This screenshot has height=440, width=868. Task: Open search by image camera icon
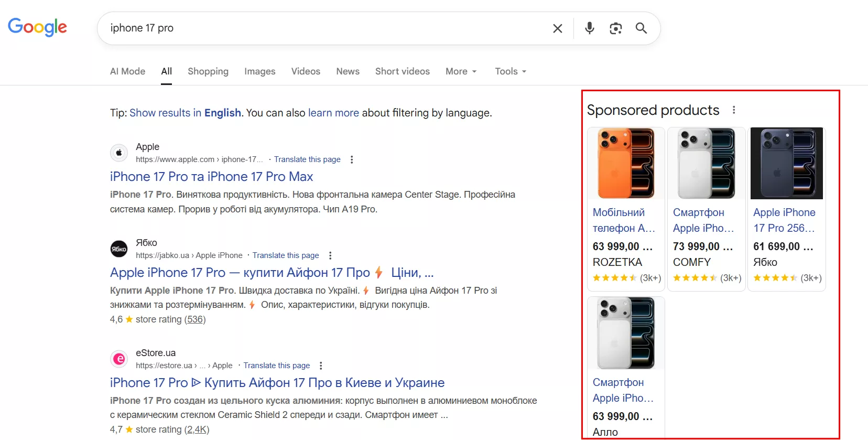[616, 28]
